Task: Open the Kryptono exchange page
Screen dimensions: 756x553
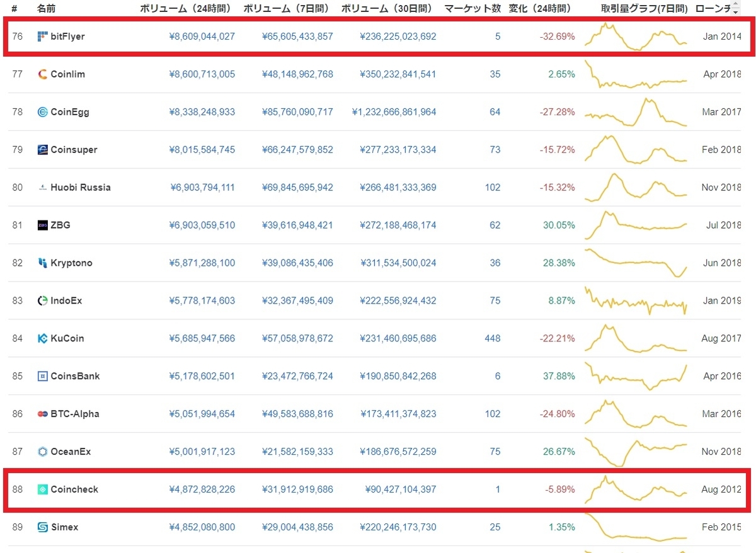Action: [x=71, y=263]
